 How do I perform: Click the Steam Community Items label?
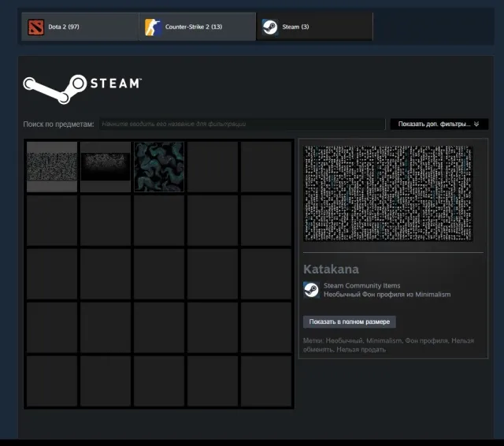(x=362, y=285)
